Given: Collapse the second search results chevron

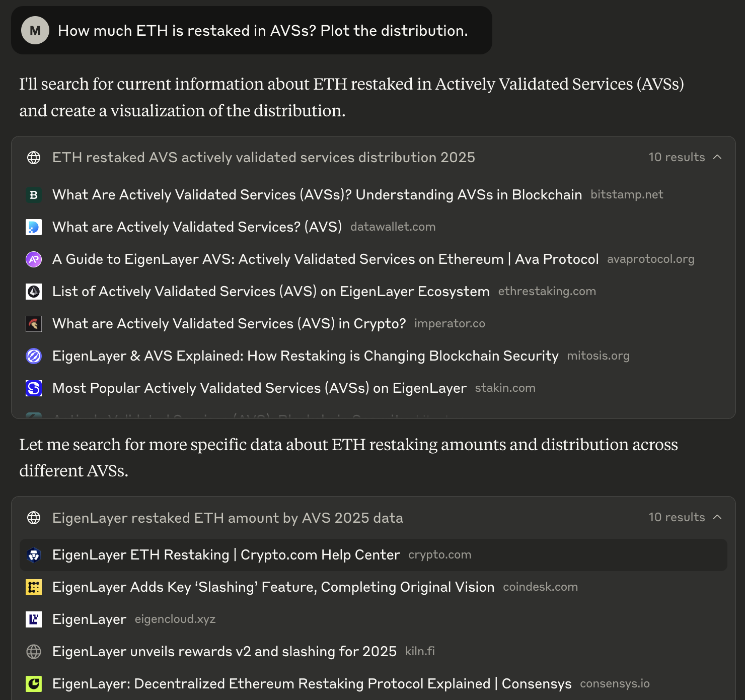Looking at the screenshot, I should coord(717,517).
